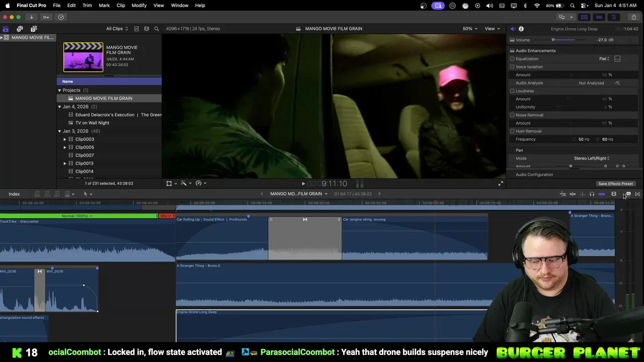Collapse the Jan 4, 2026 group
This screenshot has width=644, height=362.
coord(59,107)
